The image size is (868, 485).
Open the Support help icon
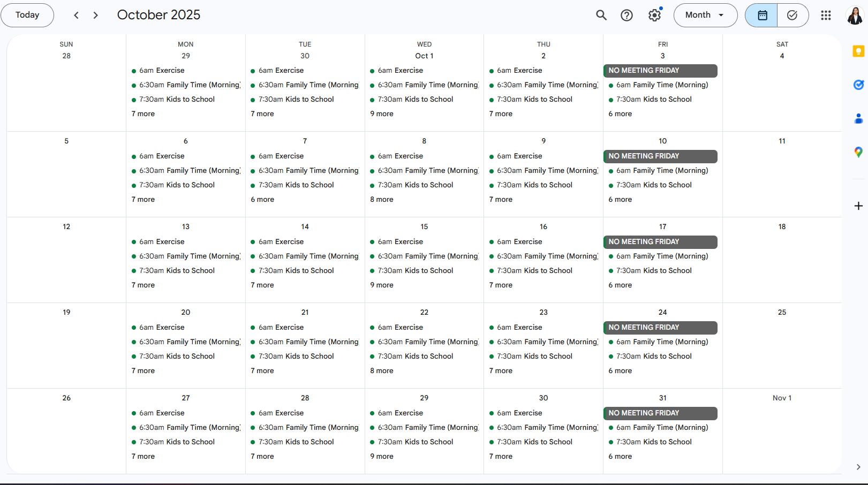pos(627,15)
